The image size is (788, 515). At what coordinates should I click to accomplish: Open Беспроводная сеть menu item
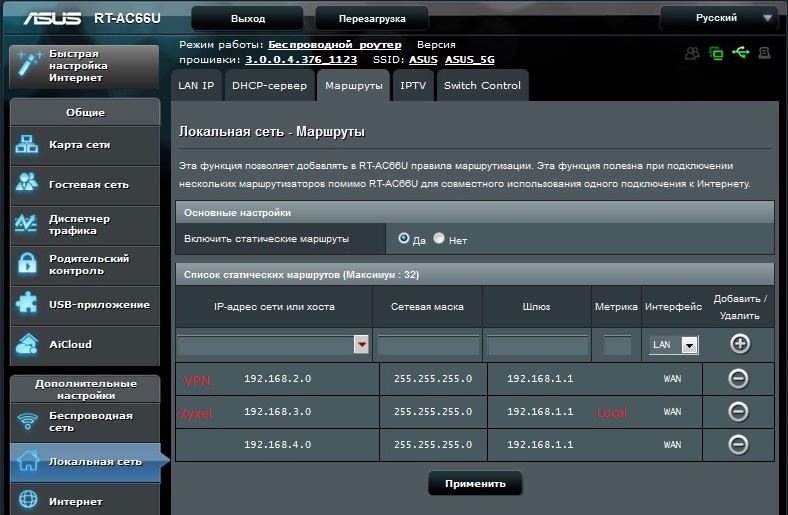tap(85, 422)
